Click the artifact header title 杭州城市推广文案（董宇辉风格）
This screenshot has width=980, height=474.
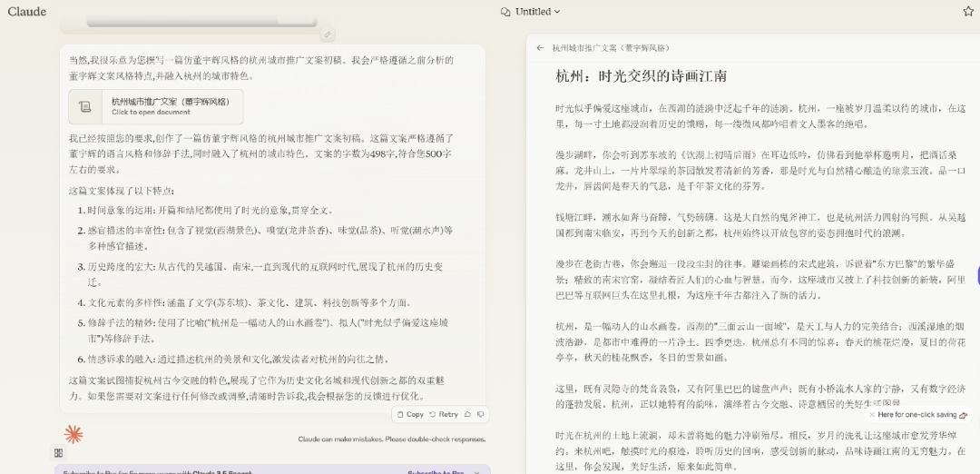[611, 47]
